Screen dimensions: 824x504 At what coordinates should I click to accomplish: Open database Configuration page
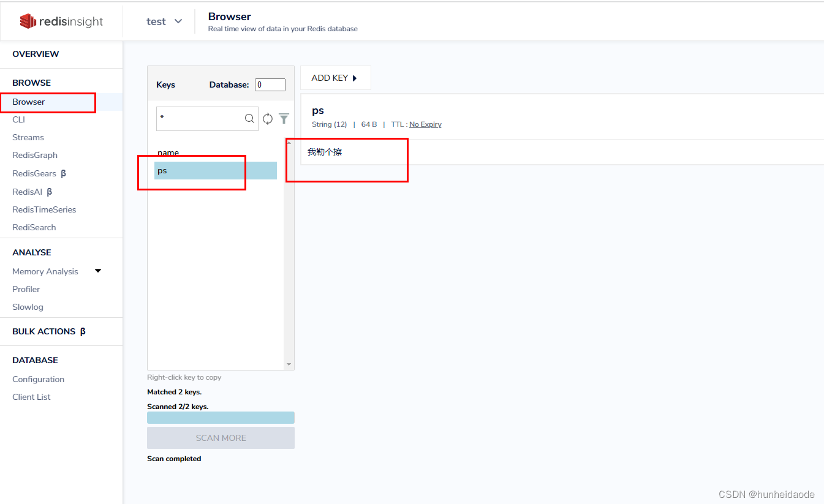[x=38, y=379]
